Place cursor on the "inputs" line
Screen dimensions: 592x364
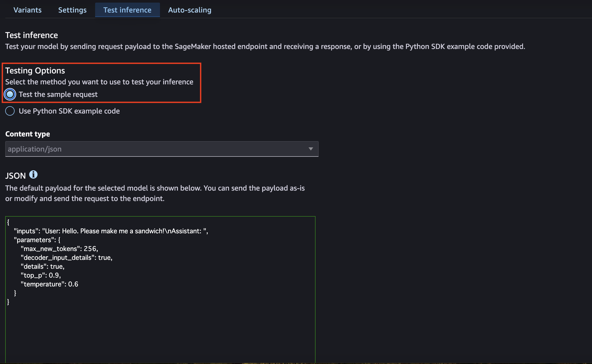[111, 231]
